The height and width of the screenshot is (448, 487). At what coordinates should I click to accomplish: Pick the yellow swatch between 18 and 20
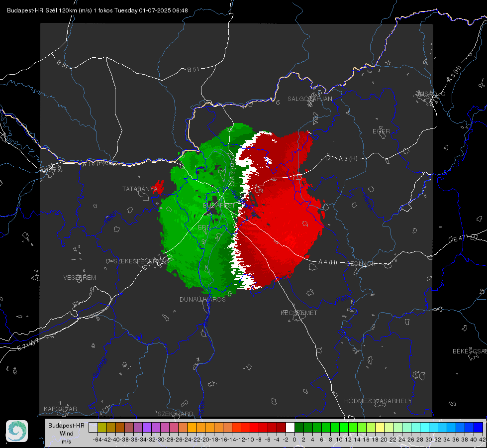(380, 427)
